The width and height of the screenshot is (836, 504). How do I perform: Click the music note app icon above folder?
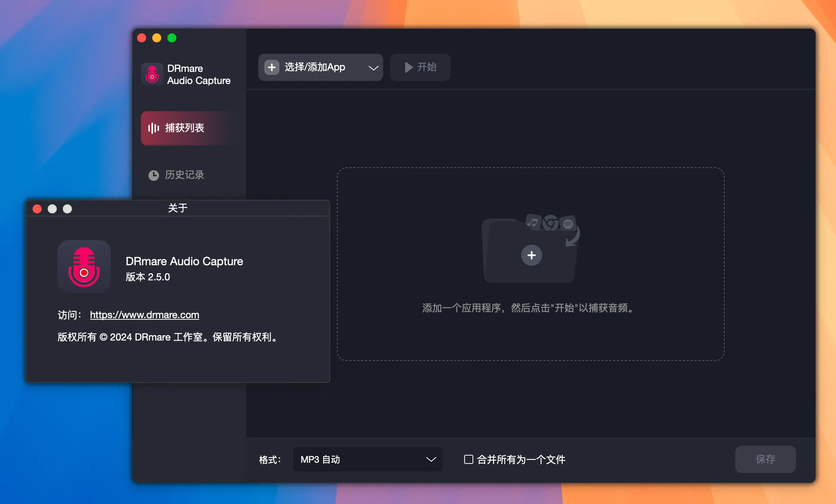[x=533, y=222]
